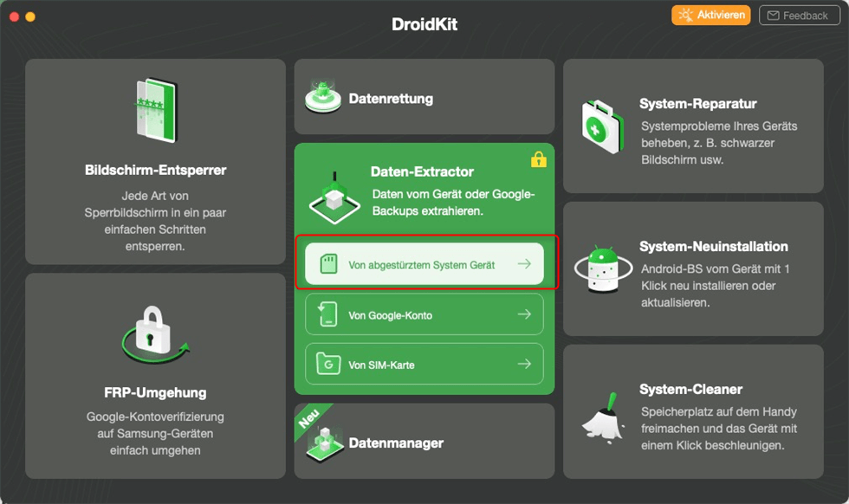The height and width of the screenshot is (504, 849).
Task: Click the Daten-Extractor heading
Action: click(423, 171)
